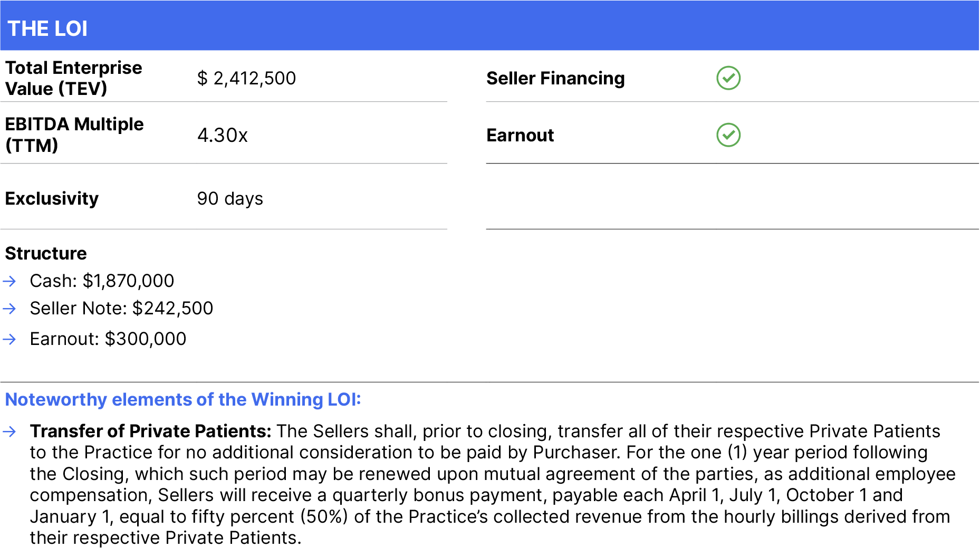Click the arrow bullet before Cash: $1,870,000
The height and width of the screenshot is (557, 980).
(x=9, y=281)
